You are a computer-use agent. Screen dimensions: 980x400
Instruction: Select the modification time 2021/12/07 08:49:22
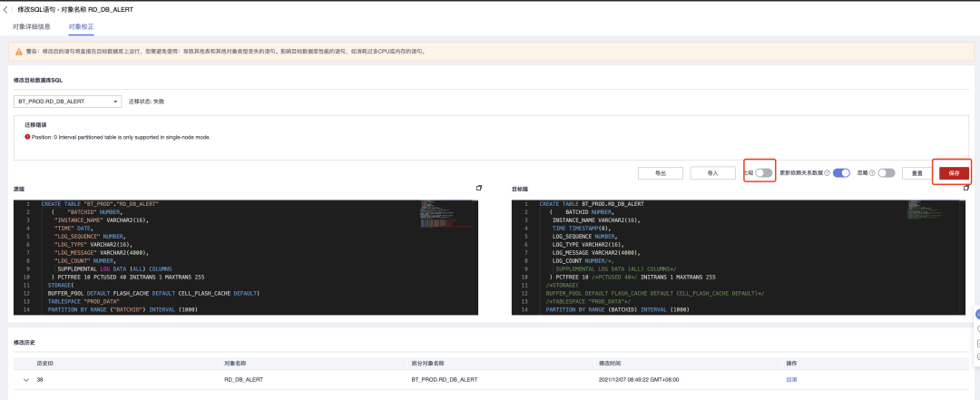pos(639,380)
